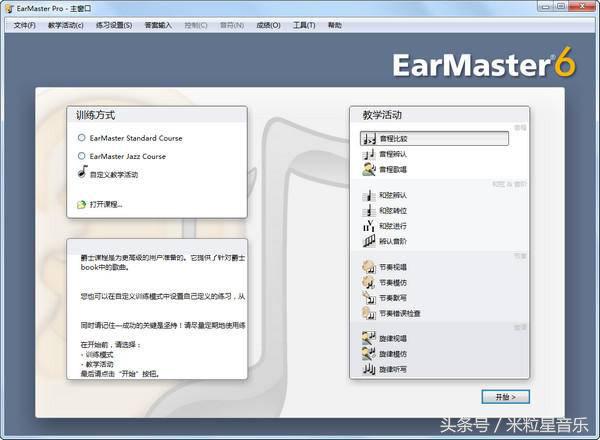Image resolution: width=600 pixels, height=440 pixels.
Task: Select the 和弦进行 chord progression icon
Action: (x=369, y=226)
